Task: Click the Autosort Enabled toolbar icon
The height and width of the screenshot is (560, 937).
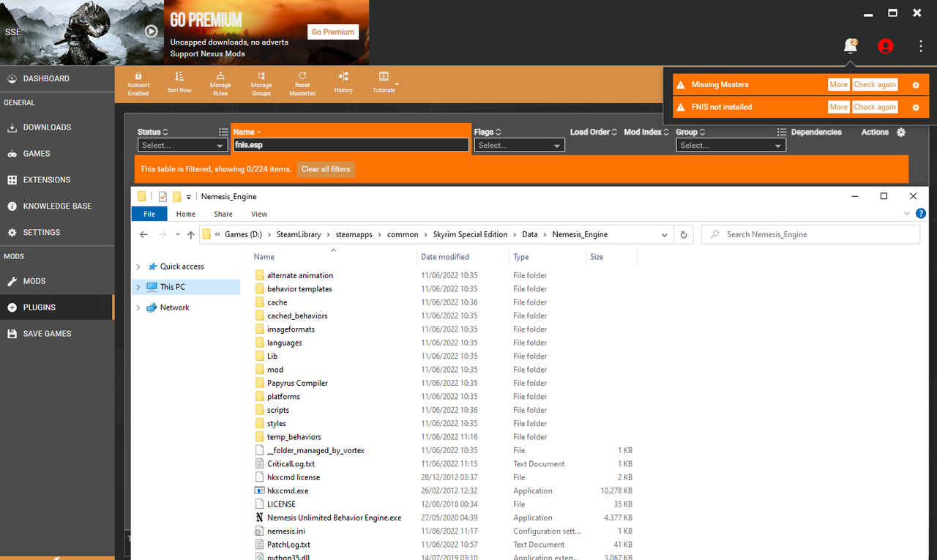Action: pyautogui.click(x=138, y=83)
